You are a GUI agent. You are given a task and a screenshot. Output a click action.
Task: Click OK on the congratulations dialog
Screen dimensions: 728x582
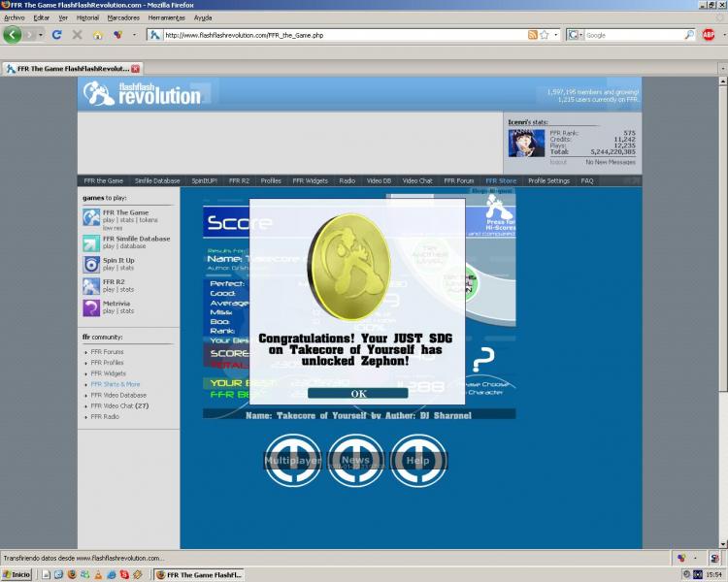coord(358,393)
